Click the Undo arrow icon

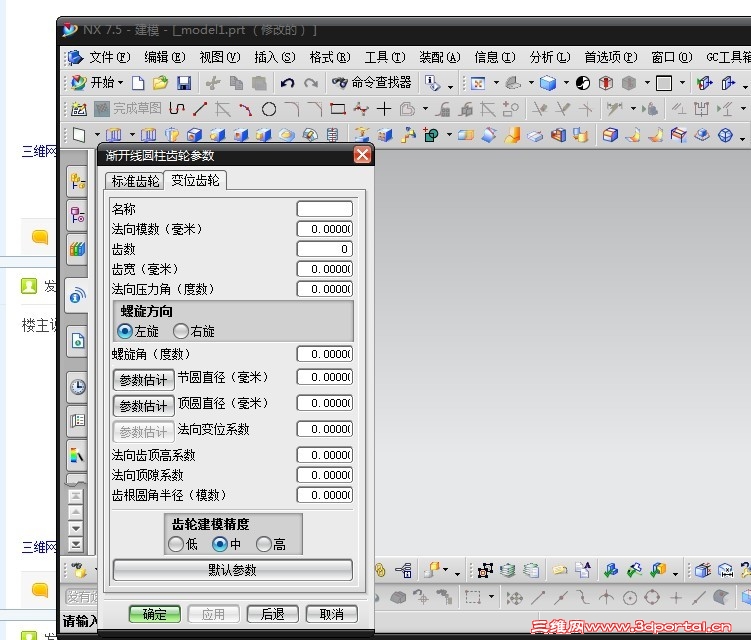click(287, 83)
